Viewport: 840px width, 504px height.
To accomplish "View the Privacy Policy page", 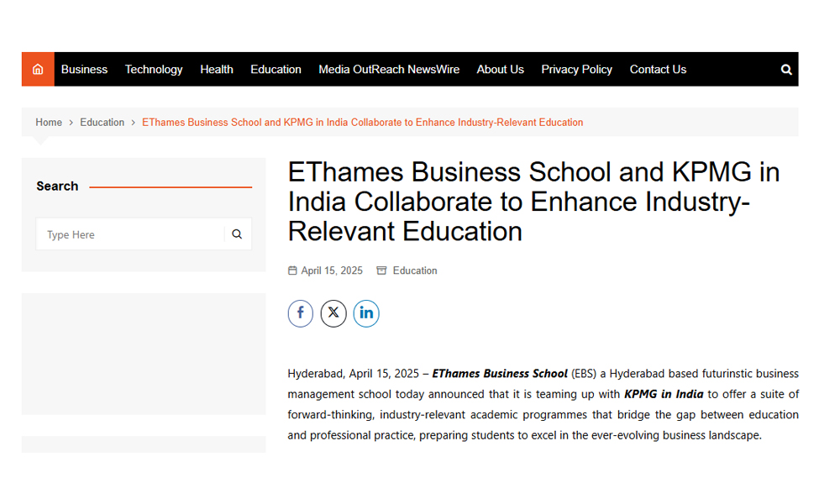I will [x=576, y=70].
